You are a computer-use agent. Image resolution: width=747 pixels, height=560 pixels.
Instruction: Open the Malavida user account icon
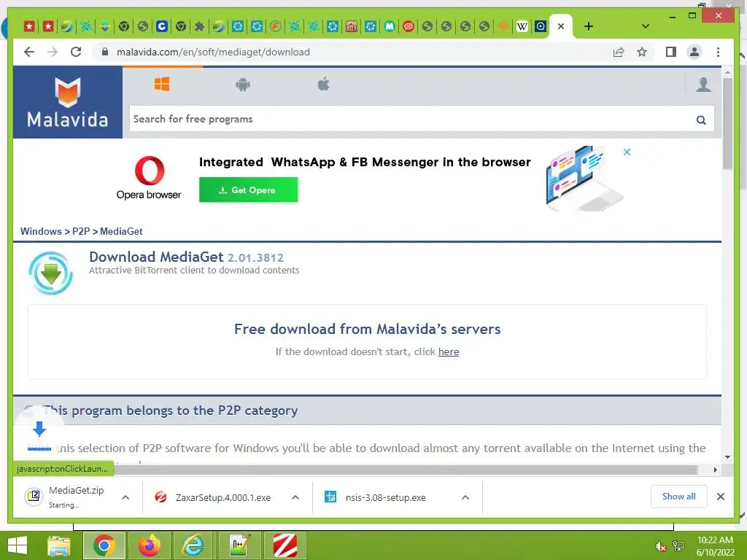[x=703, y=85]
